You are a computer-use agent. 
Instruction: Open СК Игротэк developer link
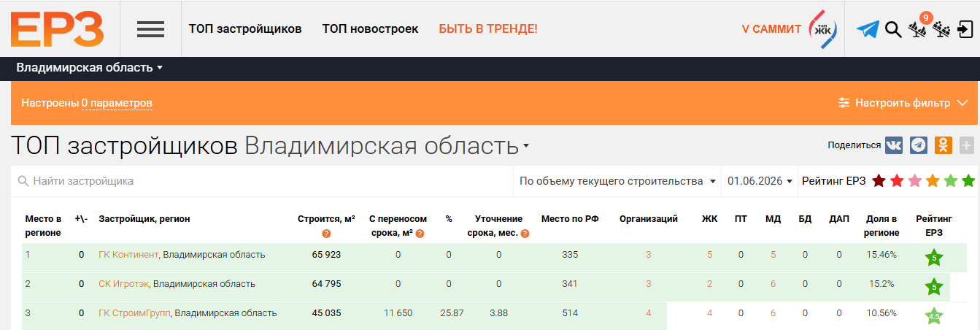[123, 284]
